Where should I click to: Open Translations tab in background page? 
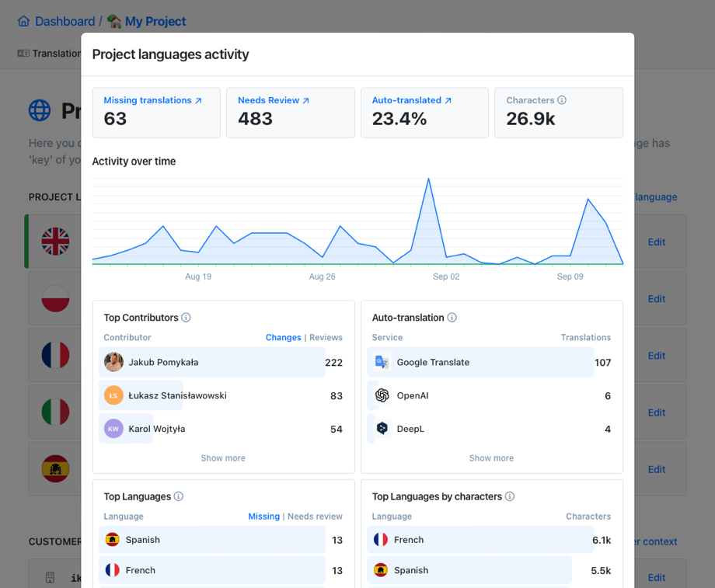point(49,54)
